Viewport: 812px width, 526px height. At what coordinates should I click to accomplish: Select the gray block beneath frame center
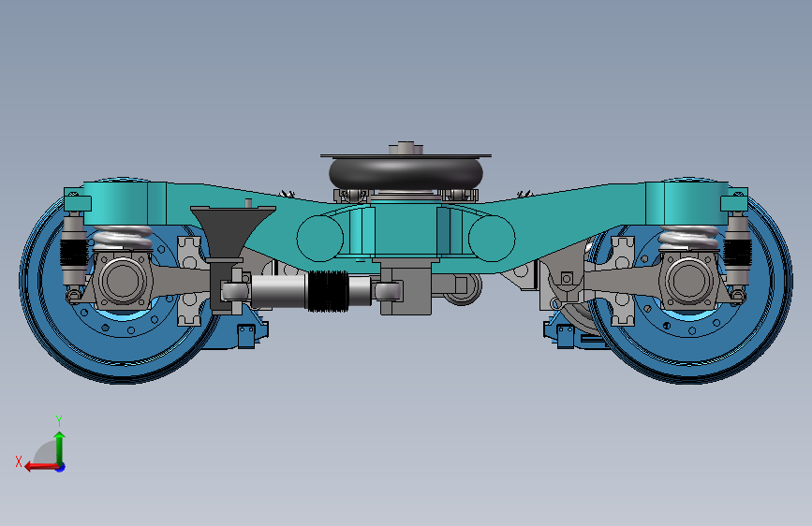coord(406,288)
